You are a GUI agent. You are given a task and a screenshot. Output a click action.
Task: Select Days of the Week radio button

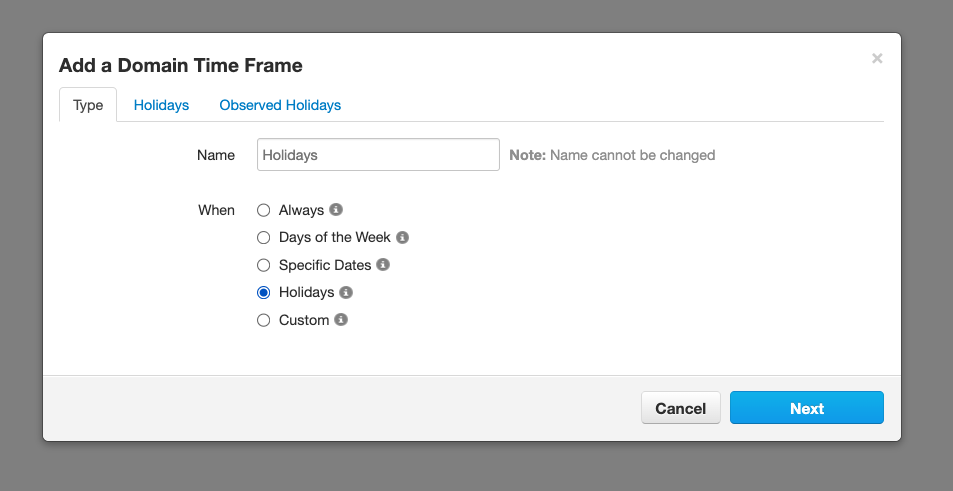[x=263, y=238]
